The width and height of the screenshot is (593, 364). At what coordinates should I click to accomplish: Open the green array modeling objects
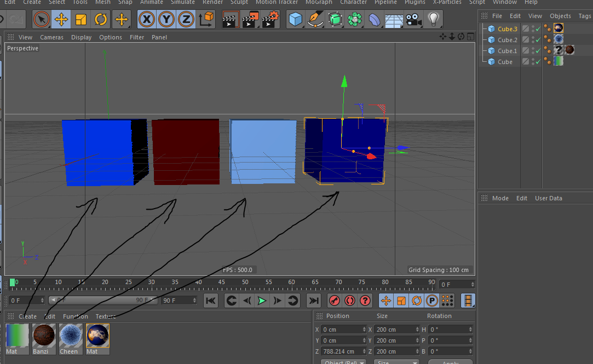(355, 19)
